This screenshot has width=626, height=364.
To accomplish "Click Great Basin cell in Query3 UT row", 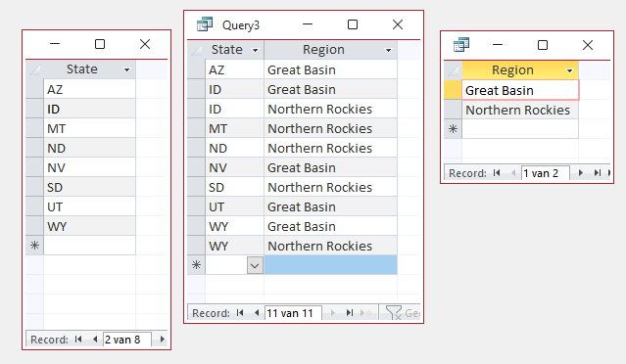I will [x=330, y=206].
